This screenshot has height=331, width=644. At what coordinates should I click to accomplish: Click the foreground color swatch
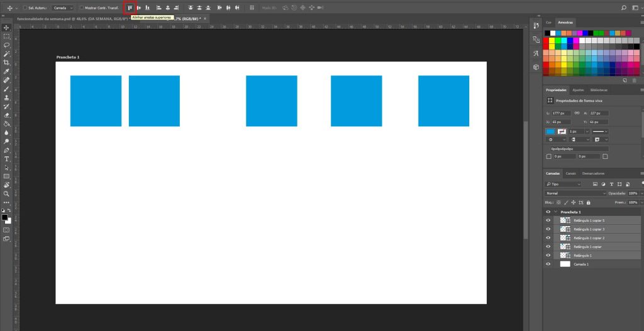[4, 217]
